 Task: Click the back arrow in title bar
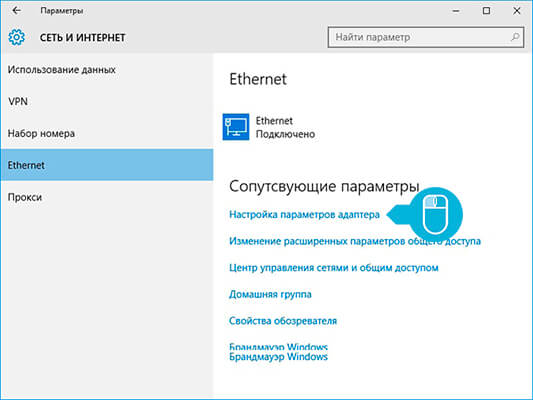click(16, 11)
